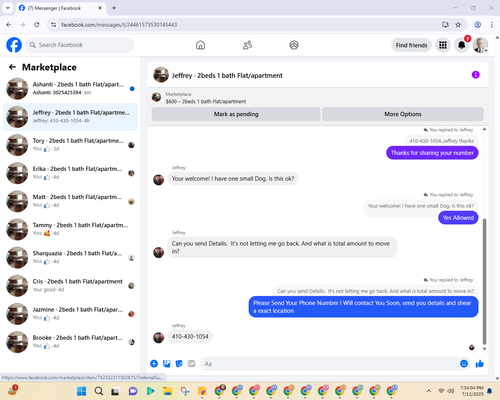Choose a GIF from composer

point(191,364)
